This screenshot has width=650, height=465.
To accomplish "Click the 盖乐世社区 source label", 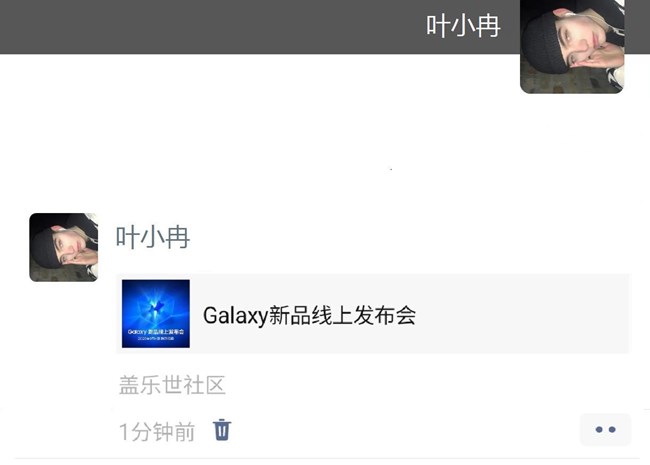I will [172, 385].
